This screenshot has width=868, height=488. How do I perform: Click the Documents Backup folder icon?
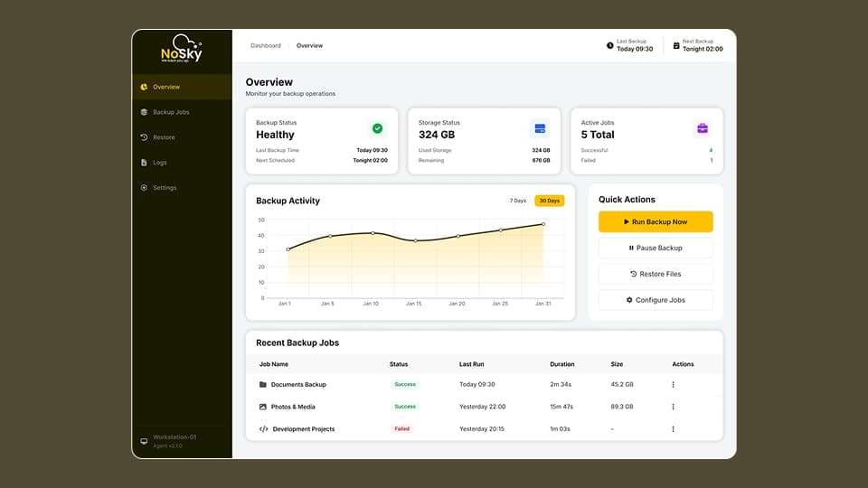click(263, 385)
